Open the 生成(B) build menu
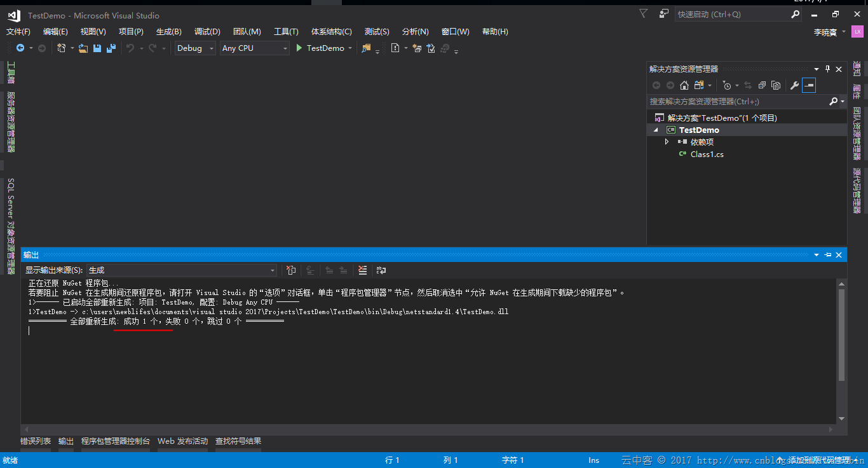The width and height of the screenshot is (868, 468). (x=169, y=32)
